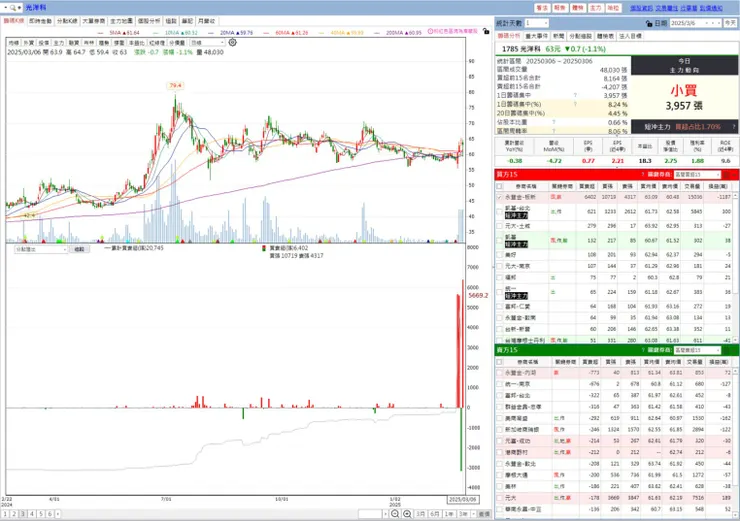Click the zoom out magnifier below the chart
This screenshot has height=521, width=740.
[395, 514]
